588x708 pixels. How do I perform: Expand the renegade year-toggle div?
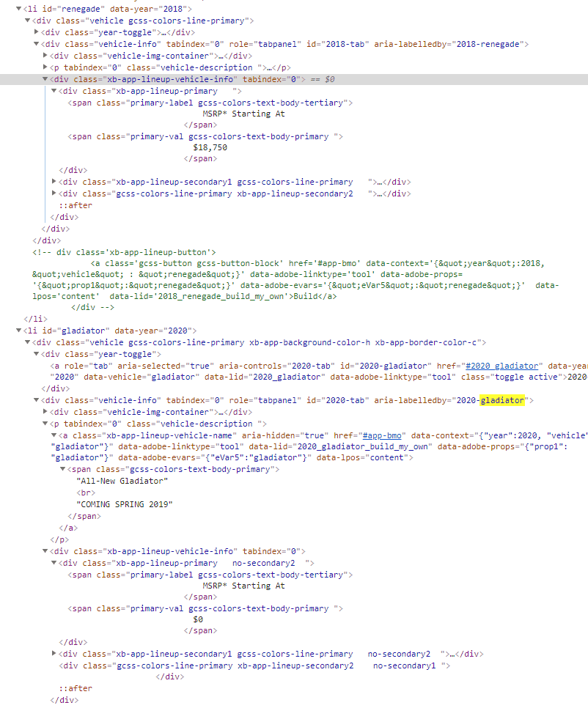[37, 32]
